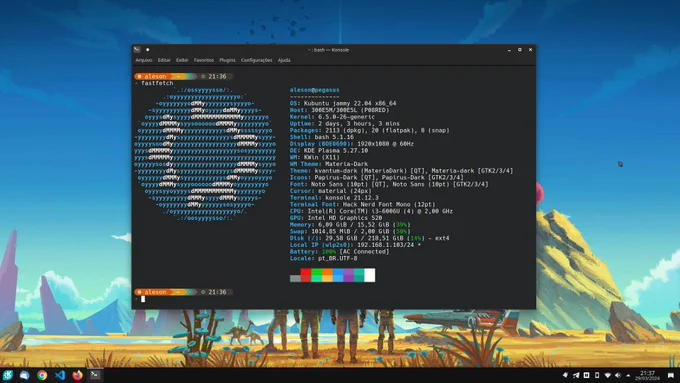Open the Editar menu

click(x=164, y=60)
